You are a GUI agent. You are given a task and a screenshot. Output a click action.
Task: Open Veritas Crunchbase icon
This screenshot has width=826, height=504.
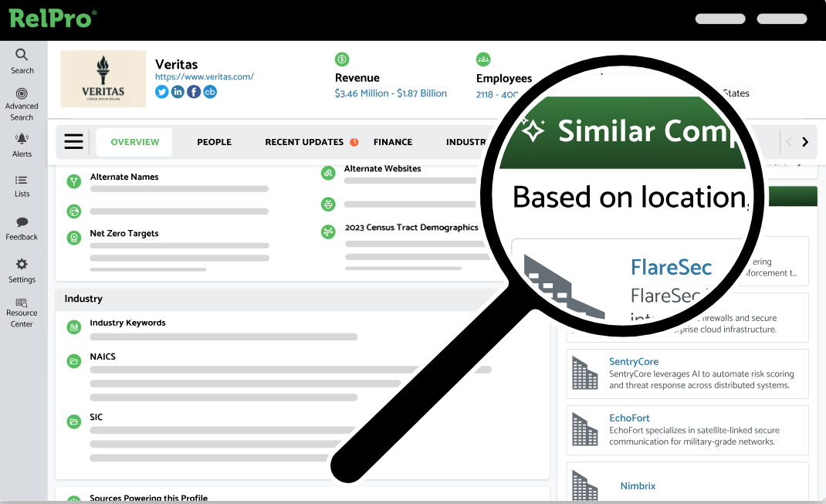(210, 92)
